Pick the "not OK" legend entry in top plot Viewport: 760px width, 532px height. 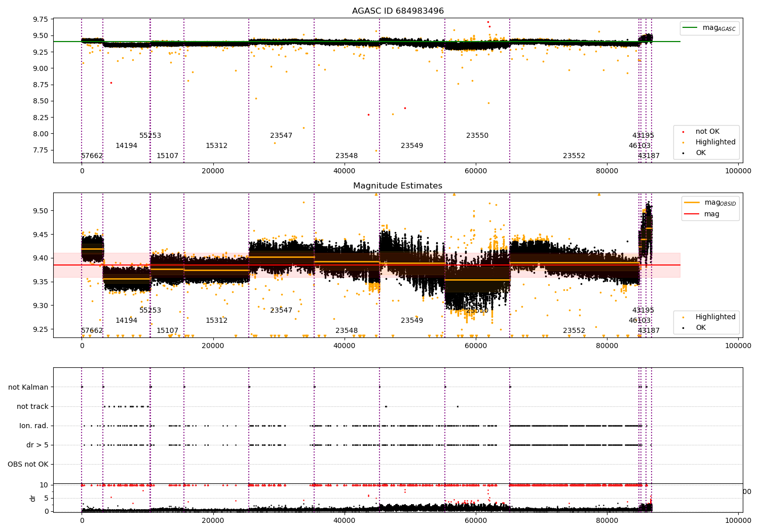702,132
